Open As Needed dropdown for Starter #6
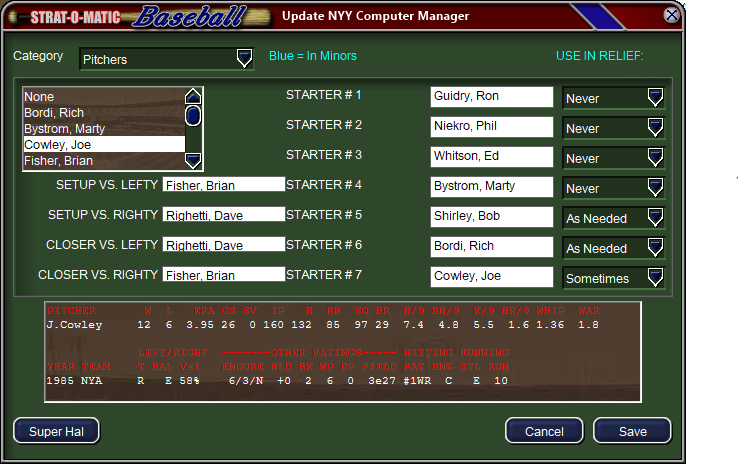This screenshot has width=738, height=464. point(614,248)
